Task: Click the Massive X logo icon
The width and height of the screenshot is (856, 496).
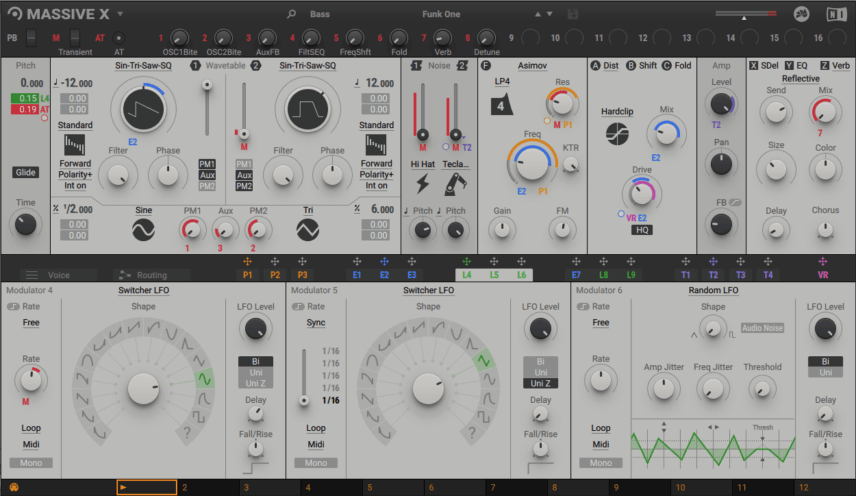Action: pos(15,14)
